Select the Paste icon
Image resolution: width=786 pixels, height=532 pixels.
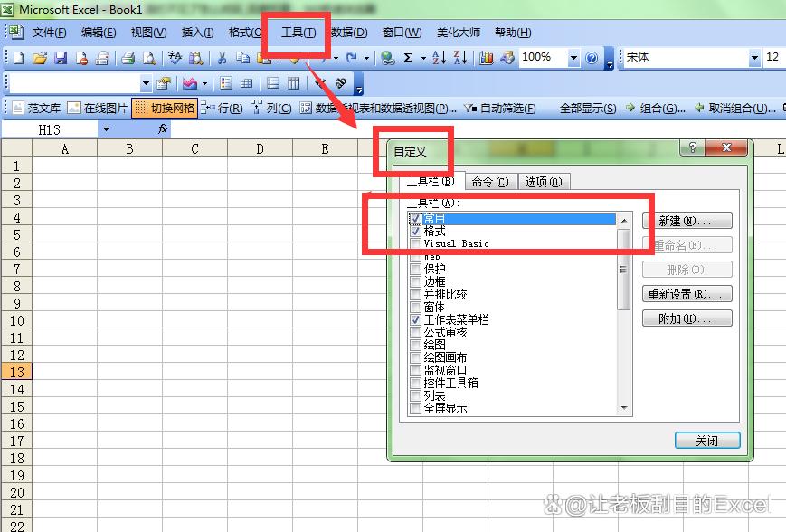[263, 58]
